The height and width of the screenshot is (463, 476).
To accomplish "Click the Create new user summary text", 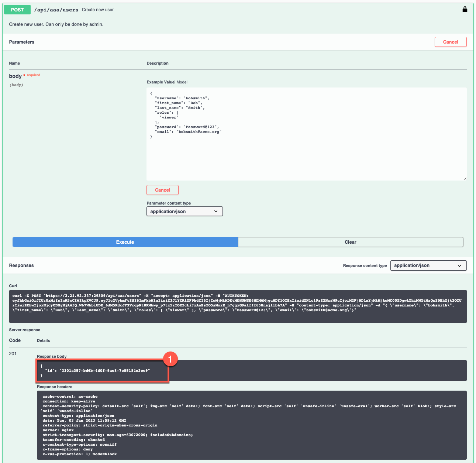I will click(x=97, y=10).
